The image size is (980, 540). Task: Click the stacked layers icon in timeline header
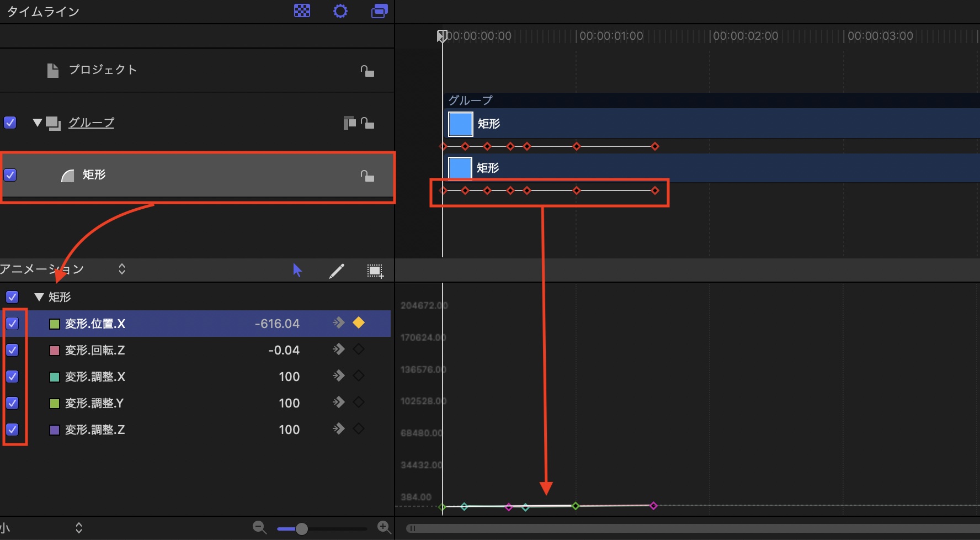click(x=379, y=11)
